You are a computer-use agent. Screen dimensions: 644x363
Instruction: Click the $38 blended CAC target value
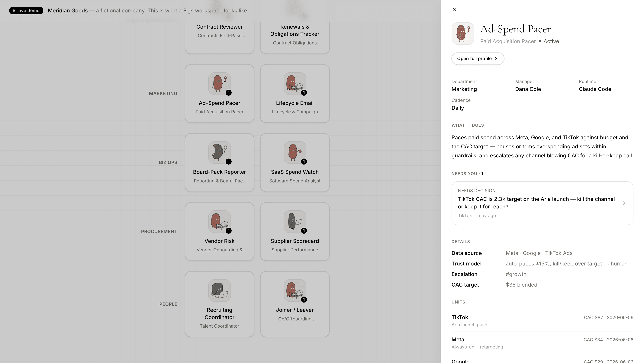(521, 285)
